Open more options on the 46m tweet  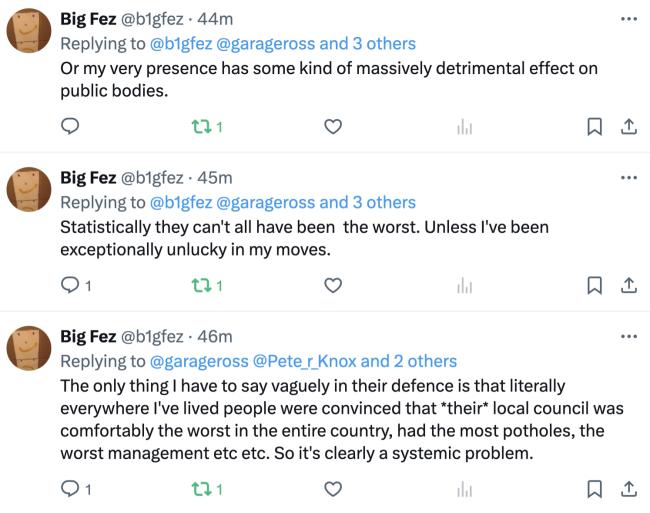(x=628, y=336)
